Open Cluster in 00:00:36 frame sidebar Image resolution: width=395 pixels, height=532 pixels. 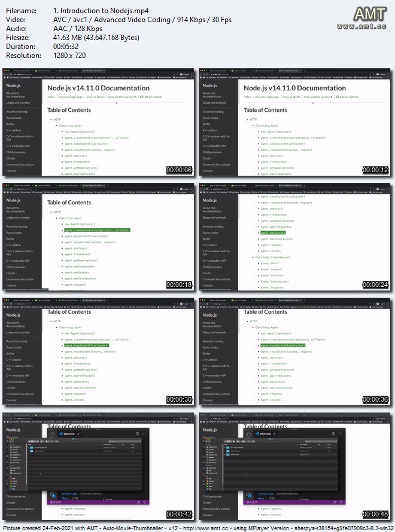tap(207, 388)
